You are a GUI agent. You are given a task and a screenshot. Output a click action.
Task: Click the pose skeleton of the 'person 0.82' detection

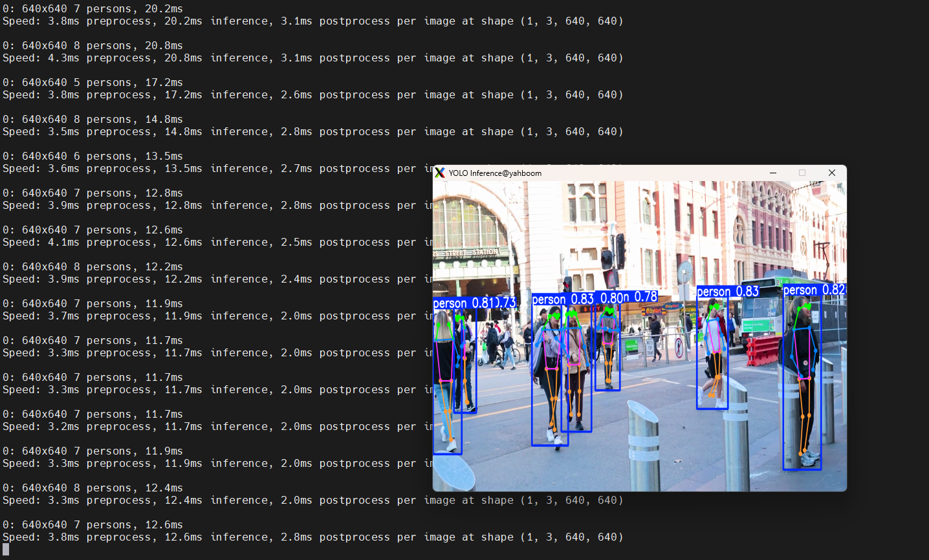pos(803,378)
